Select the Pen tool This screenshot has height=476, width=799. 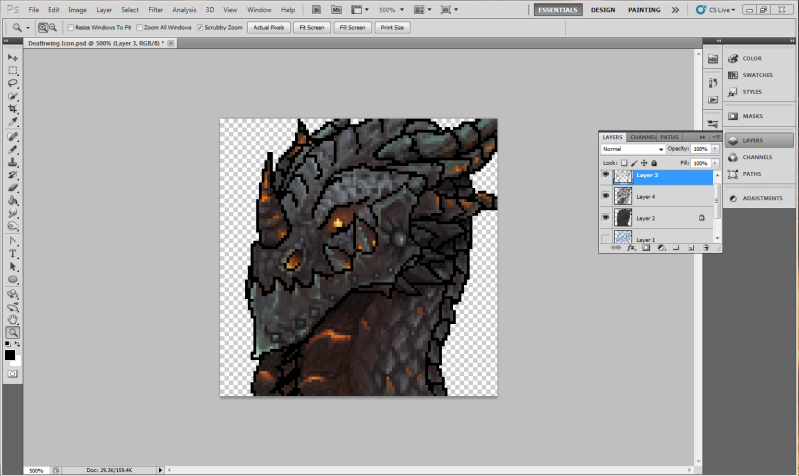[13, 241]
